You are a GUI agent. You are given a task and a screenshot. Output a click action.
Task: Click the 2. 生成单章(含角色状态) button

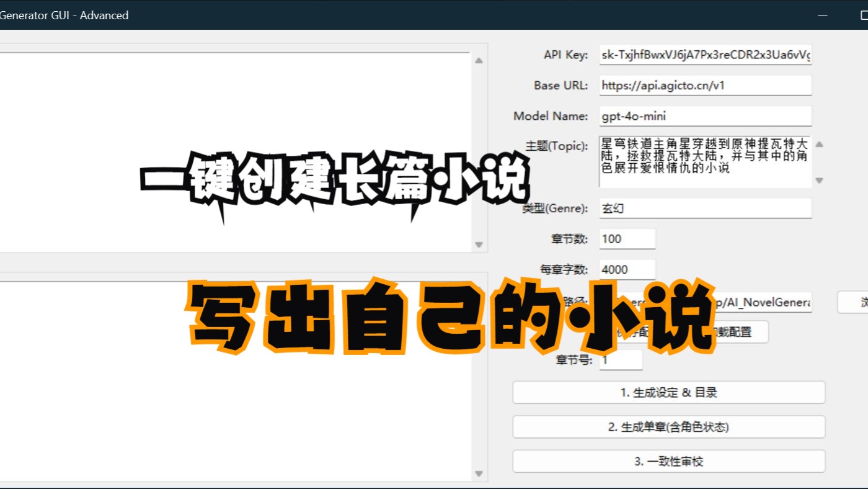(668, 427)
